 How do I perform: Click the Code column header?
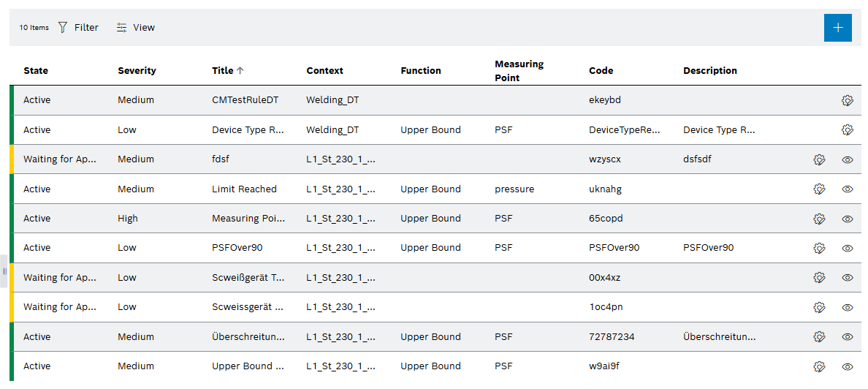pyautogui.click(x=601, y=71)
